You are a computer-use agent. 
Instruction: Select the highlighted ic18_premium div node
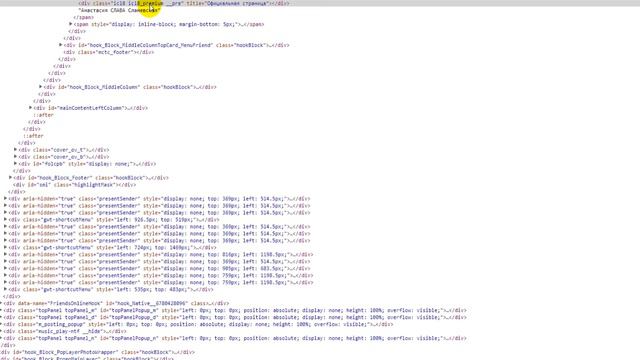click(184, 3)
